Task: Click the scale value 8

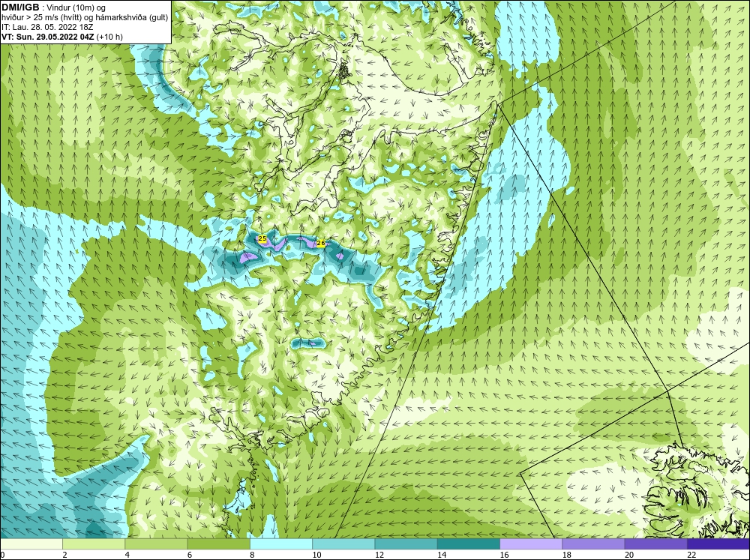Action: pos(251,555)
